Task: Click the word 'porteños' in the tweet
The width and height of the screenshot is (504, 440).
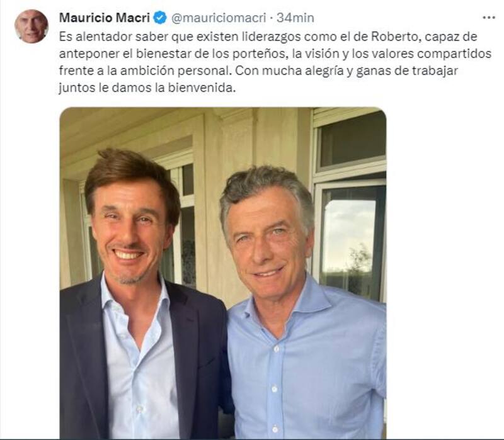Action: pyautogui.click(x=263, y=54)
